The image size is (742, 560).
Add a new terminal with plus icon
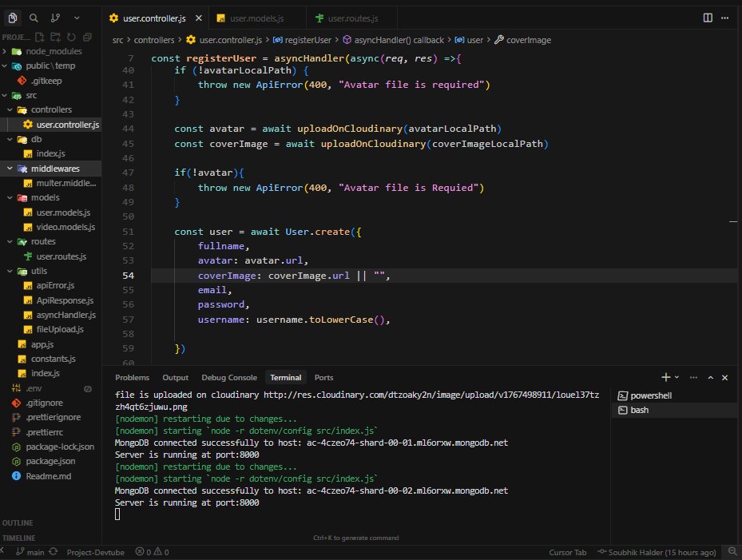click(666, 377)
